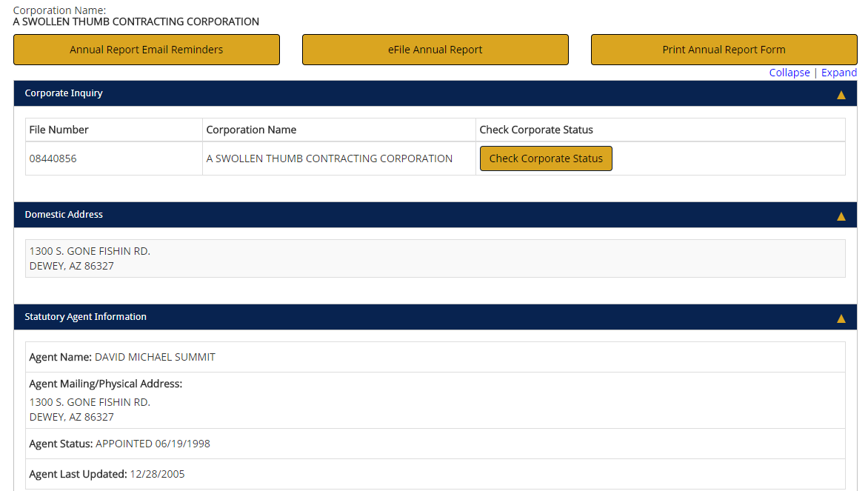Toggle the Domestic Address header bar
The width and height of the screenshot is (868, 491).
tap(370, 215)
